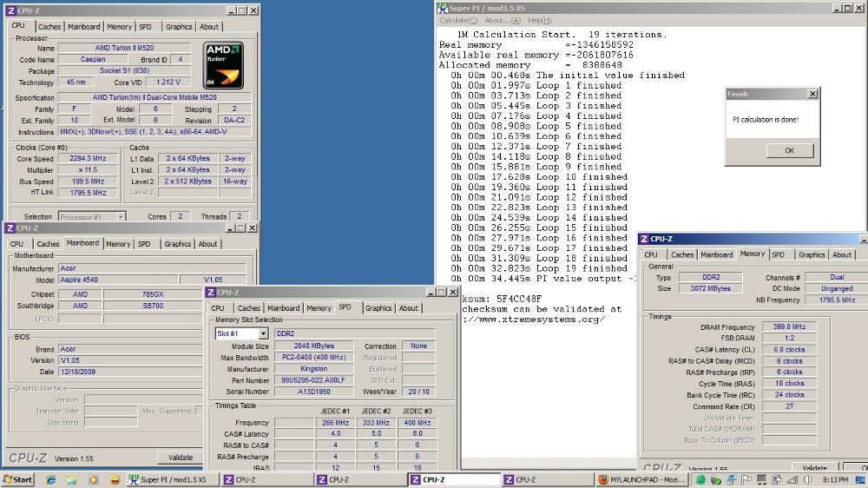The height and width of the screenshot is (488, 868).
Task: Open Z title icon of CPU-Z SPD window
Action: pos(210,292)
